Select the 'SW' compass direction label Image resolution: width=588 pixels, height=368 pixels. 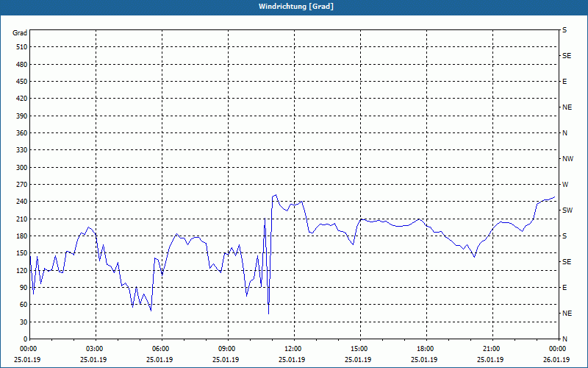(x=567, y=210)
